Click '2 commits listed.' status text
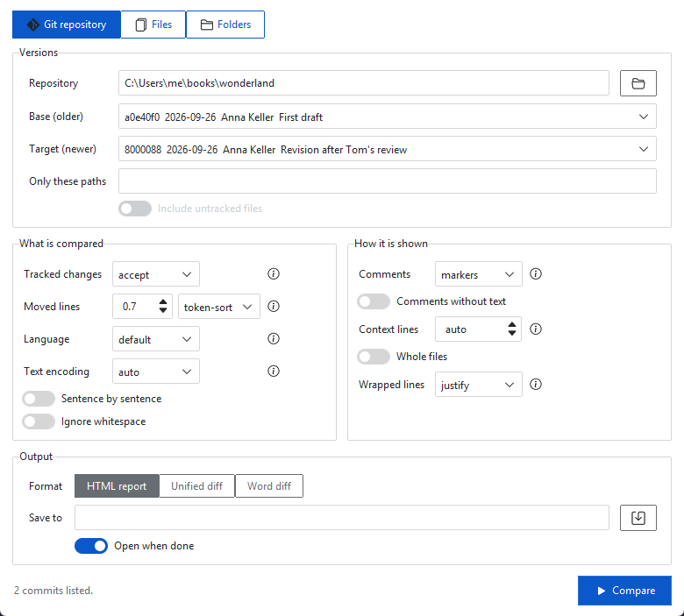Viewport: 684px width, 616px height. tap(53, 591)
